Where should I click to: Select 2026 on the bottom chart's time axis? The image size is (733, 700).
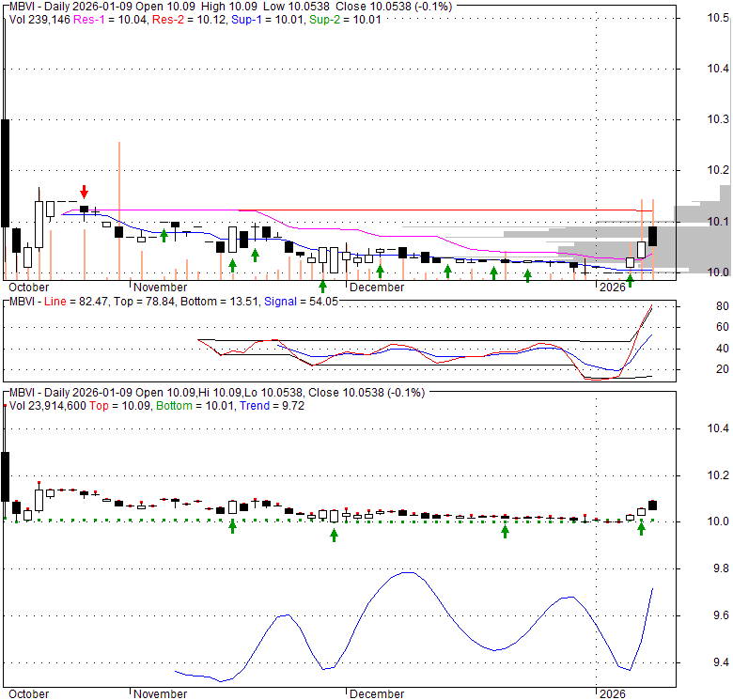[x=613, y=694]
